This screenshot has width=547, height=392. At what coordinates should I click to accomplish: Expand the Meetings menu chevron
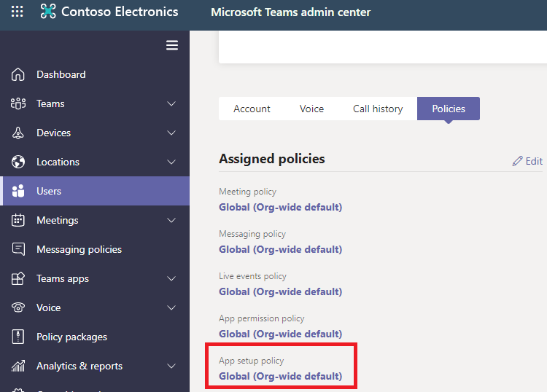coord(171,220)
